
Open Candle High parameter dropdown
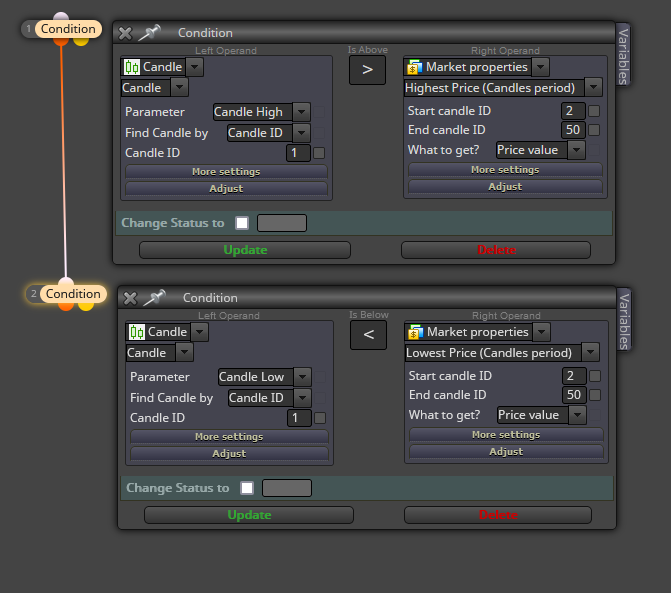[x=302, y=112]
